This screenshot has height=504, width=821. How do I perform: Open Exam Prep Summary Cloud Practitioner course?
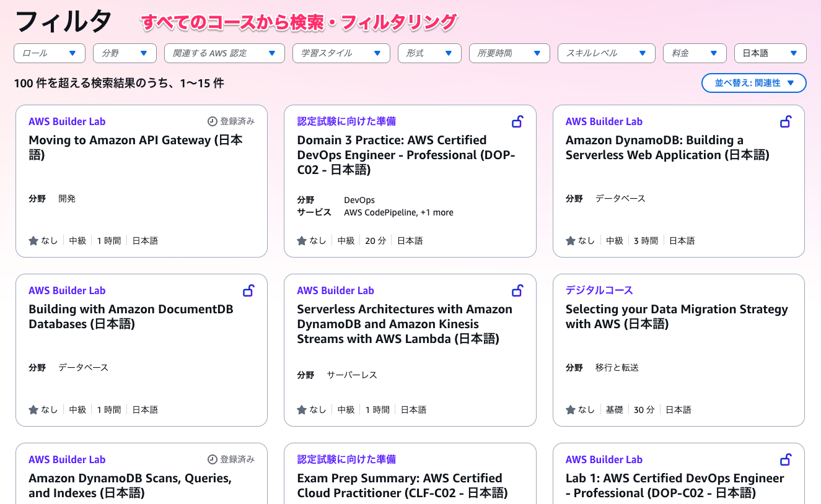(402, 485)
